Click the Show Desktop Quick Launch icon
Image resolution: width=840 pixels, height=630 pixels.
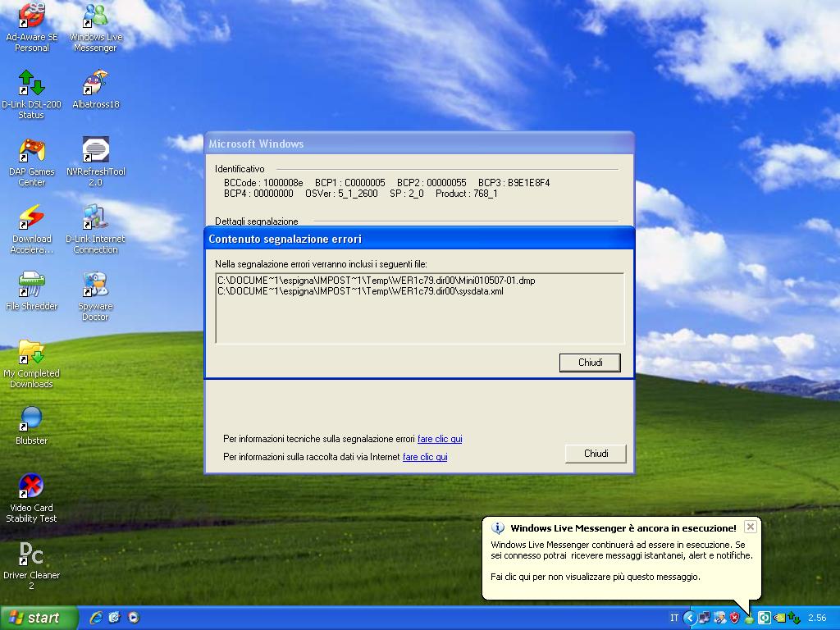click(x=115, y=618)
